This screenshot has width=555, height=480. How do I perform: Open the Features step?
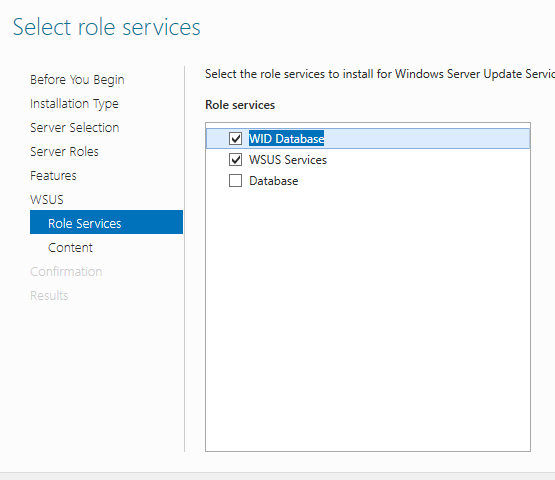pyautogui.click(x=53, y=176)
